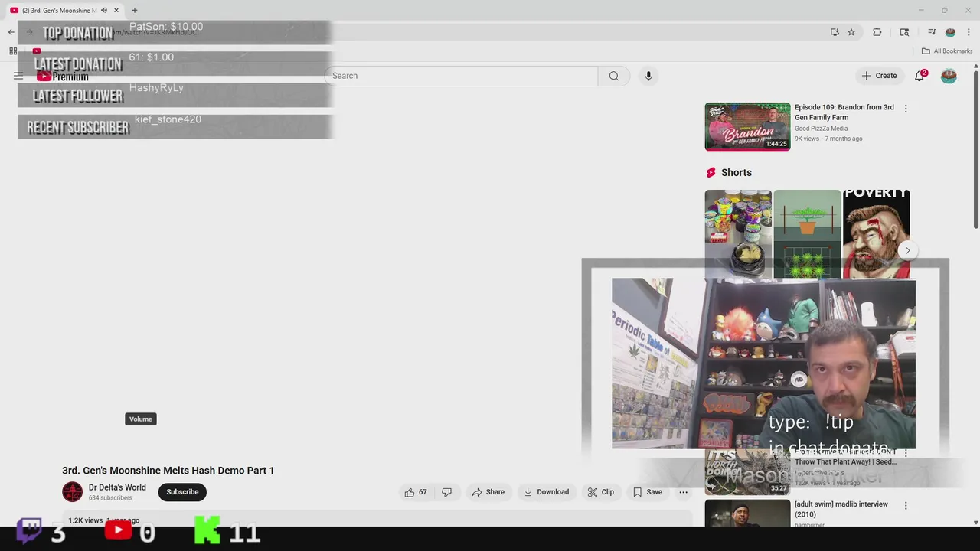The height and width of the screenshot is (551, 980).
Task: Open the Short showing jars of product
Action: point(738,233)
